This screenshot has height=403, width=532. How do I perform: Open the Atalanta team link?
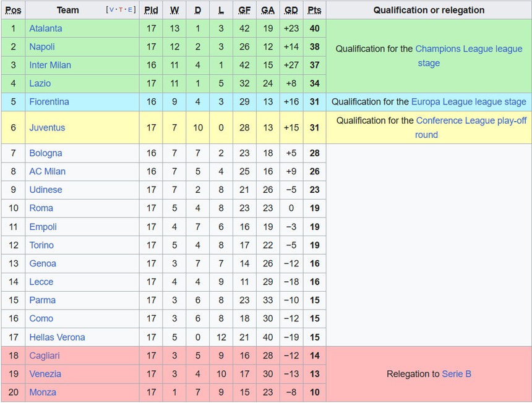tap(45, 28)
